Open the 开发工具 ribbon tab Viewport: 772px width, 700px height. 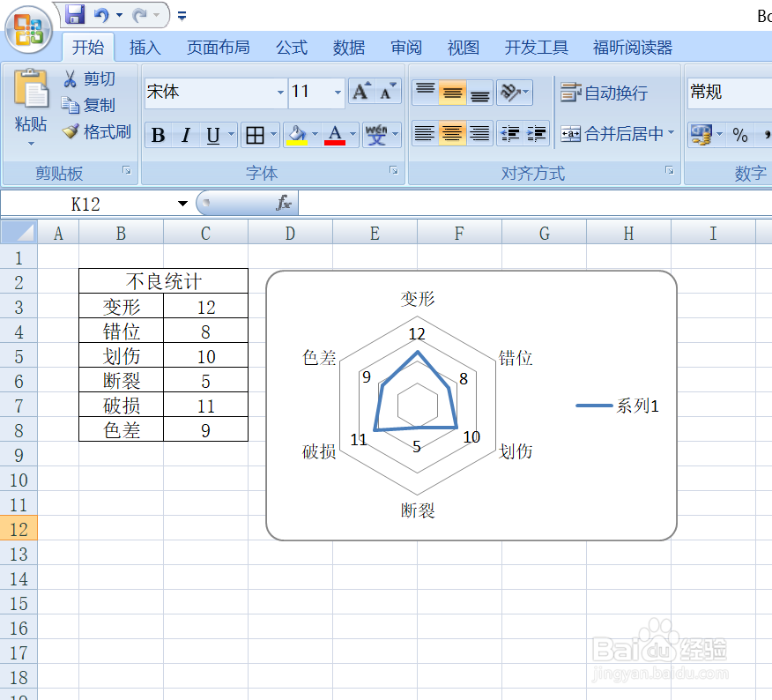point(536,47)
